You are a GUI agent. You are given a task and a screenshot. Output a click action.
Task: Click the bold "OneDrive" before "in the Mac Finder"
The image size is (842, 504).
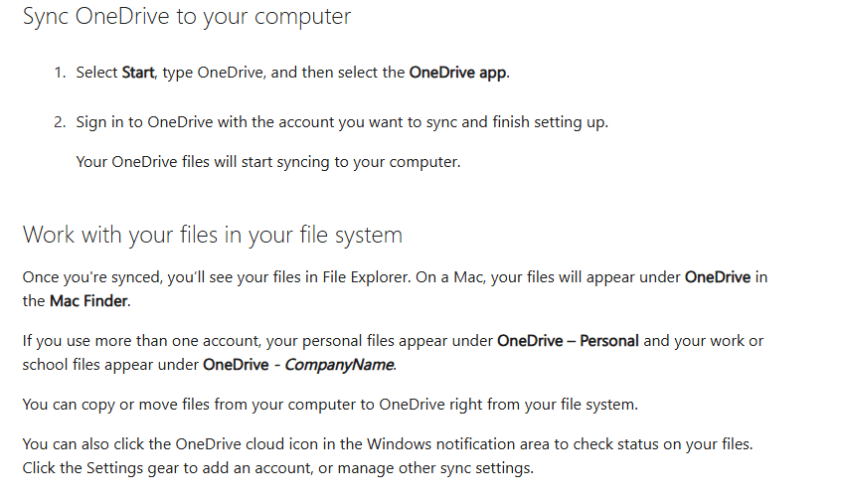pos(718,277)
